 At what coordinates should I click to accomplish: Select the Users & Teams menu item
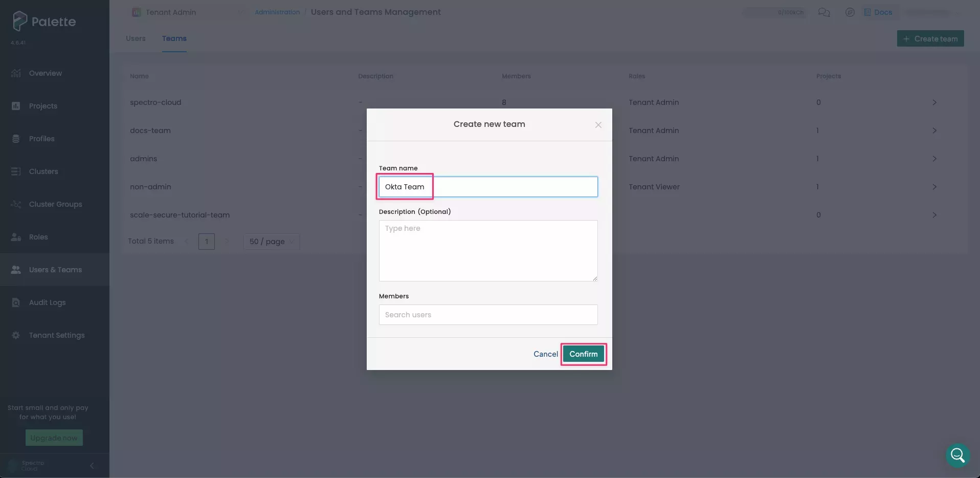(x=55, y=270)
